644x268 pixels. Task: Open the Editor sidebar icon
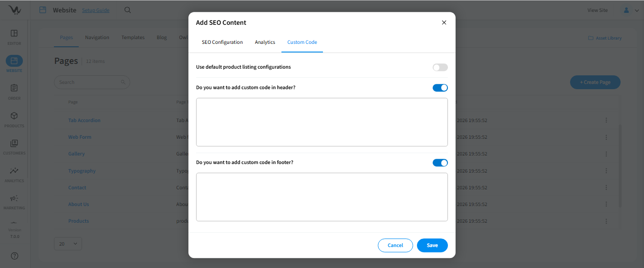(x=14, y=33)
